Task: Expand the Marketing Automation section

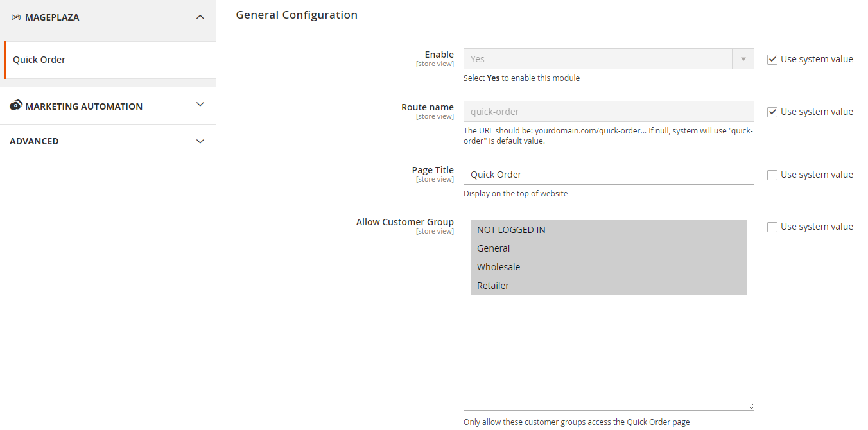Action: pyautogui.click(x=108, y=106)
